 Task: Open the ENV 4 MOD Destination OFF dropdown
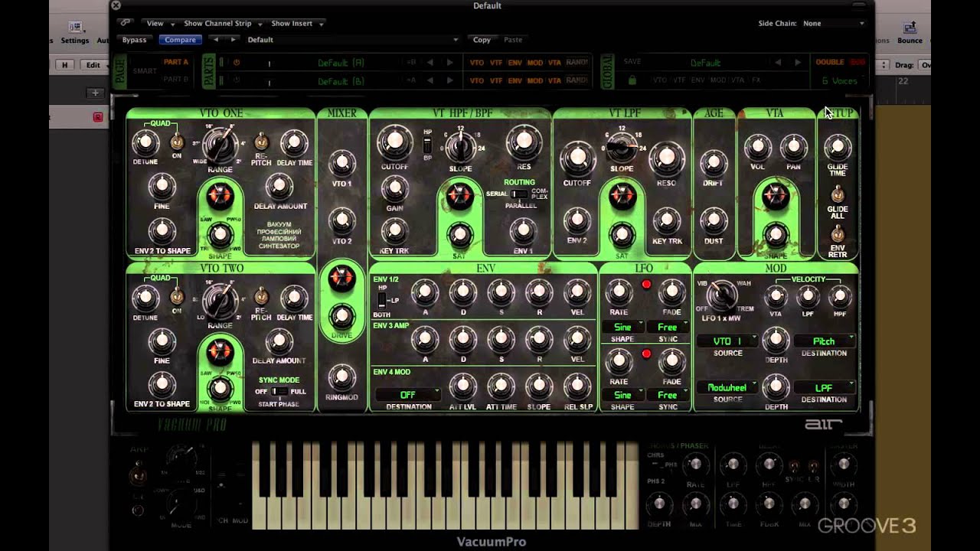(x=408, y=395)
